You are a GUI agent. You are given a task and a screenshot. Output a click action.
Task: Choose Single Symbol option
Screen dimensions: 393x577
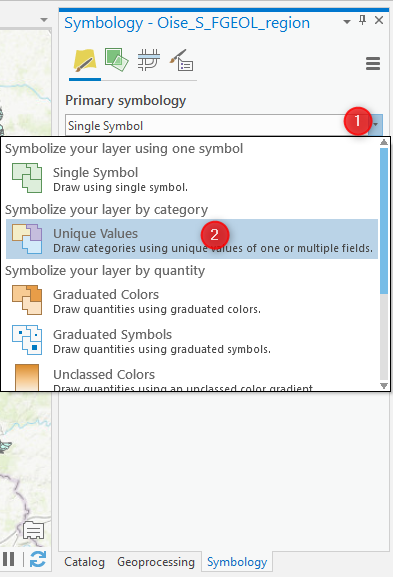pyautogui.click(x=192, y=178)
